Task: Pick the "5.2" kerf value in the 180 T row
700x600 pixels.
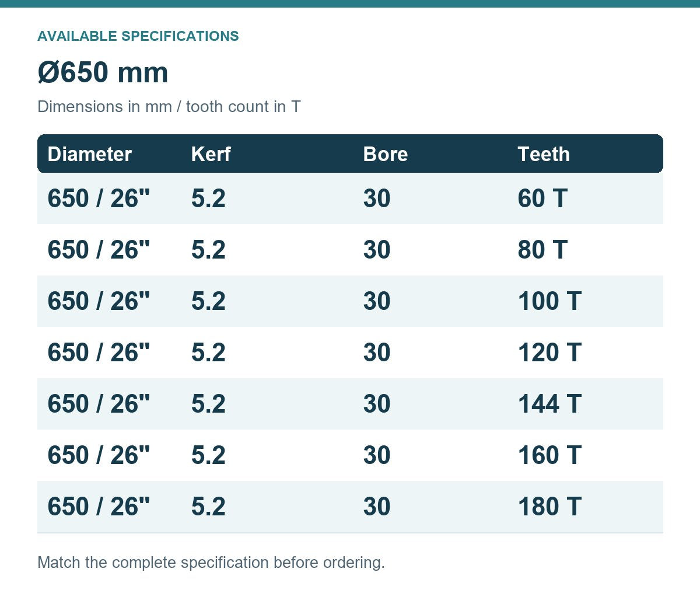Action: coord(208,507)
